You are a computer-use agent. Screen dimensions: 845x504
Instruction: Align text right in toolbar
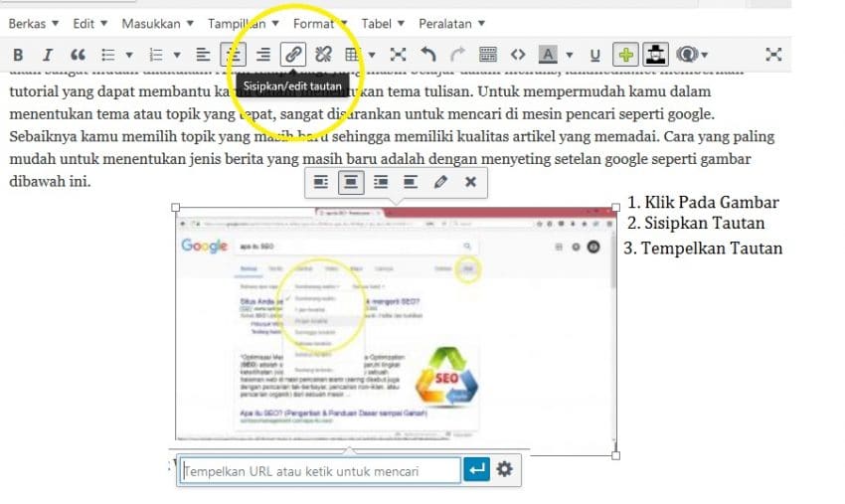click(263, 55)
